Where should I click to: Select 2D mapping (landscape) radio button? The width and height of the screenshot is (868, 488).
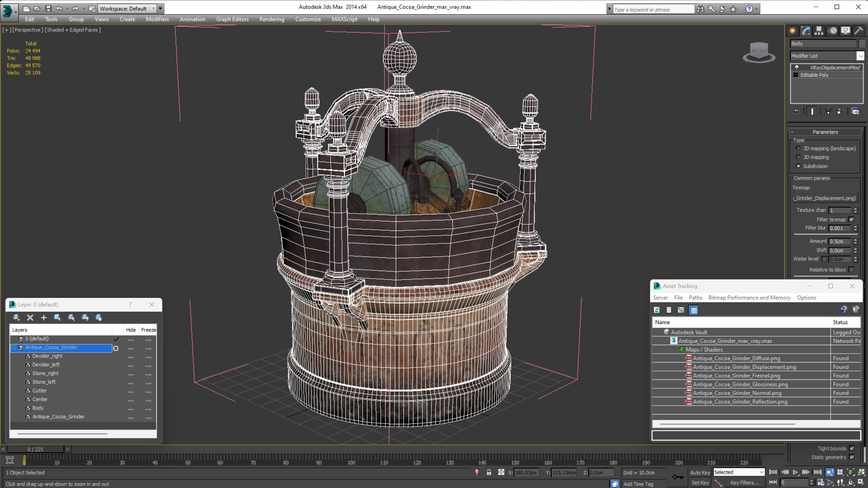pyautogui.click(x=798, y=148)
